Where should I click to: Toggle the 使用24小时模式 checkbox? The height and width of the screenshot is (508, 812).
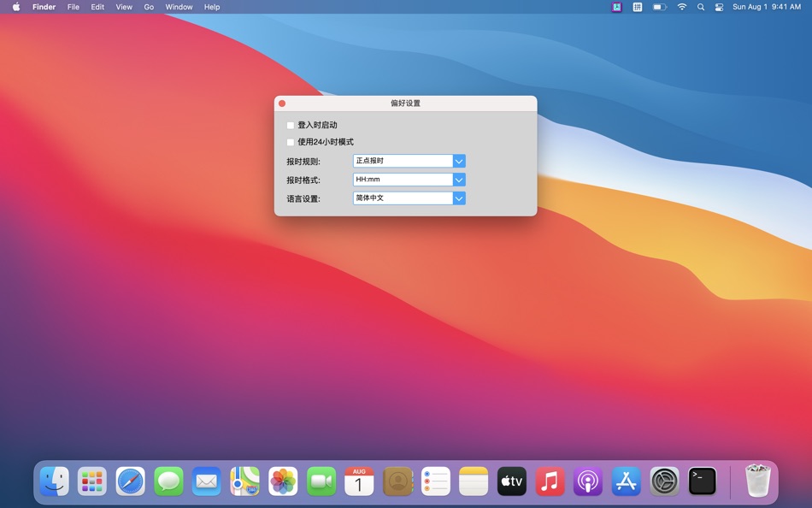(x=291, y=142)
